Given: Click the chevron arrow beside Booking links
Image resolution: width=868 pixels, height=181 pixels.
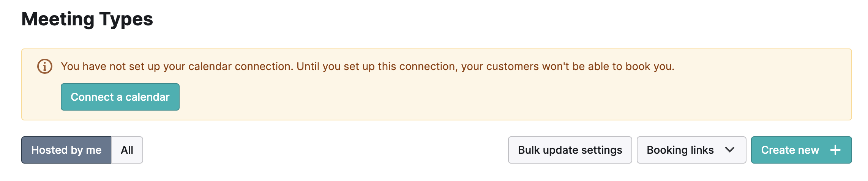Looking at the screenshot, I should pyautogui.click(x=729, y=150).
